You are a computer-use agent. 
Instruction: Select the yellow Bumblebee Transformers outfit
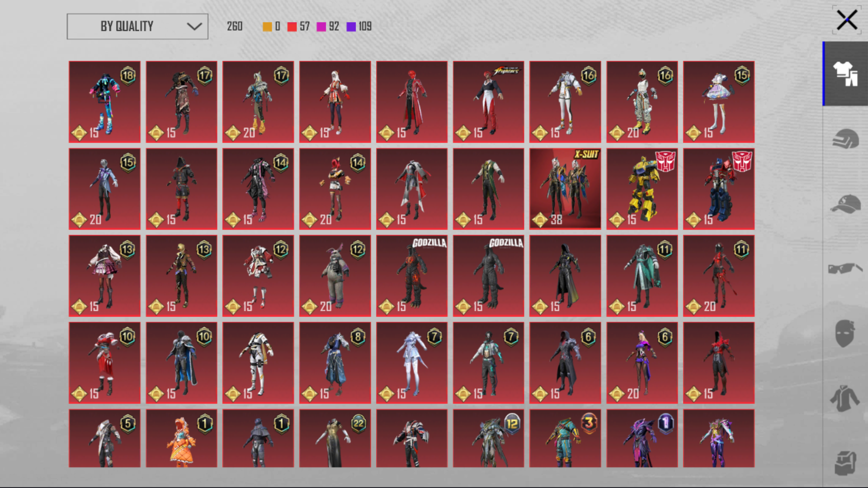pyautogui.click(x=642, y=189)
